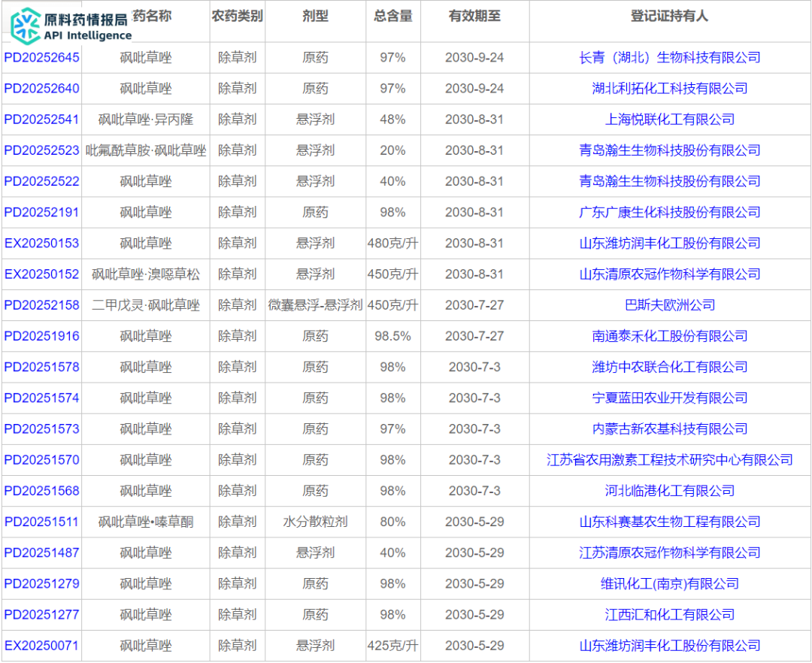The width and height of the screenshot is (812, 663).
Task: Open holder 山东清原农冠作物科学有限公司
Action: (x=670, y=274)
